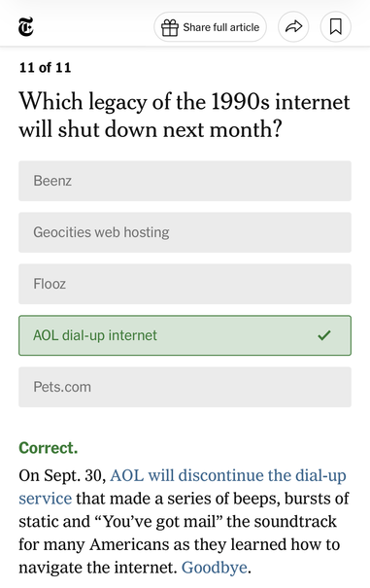
Task: Choose the Pets.com answer option
Action: click(x=185, y=387)
